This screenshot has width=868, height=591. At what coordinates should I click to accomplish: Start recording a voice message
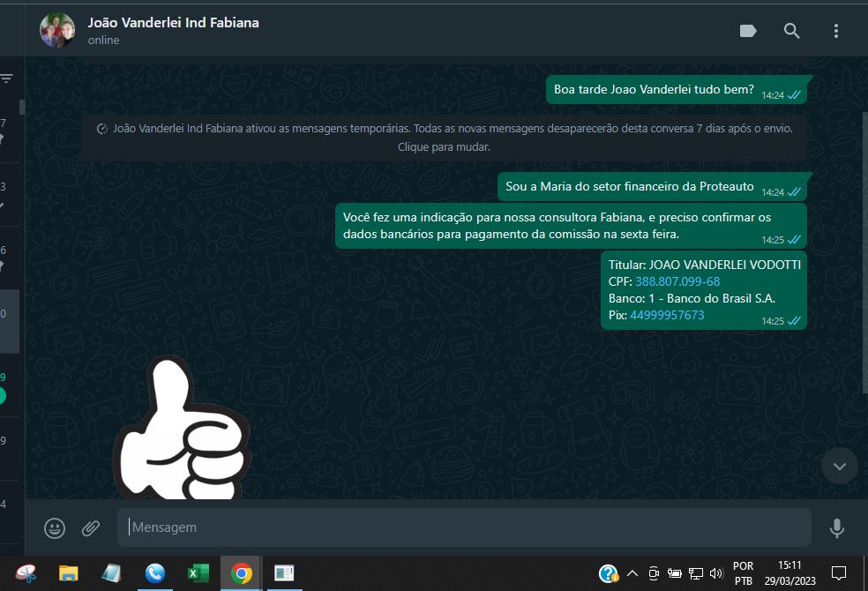(x=836, y=527)
